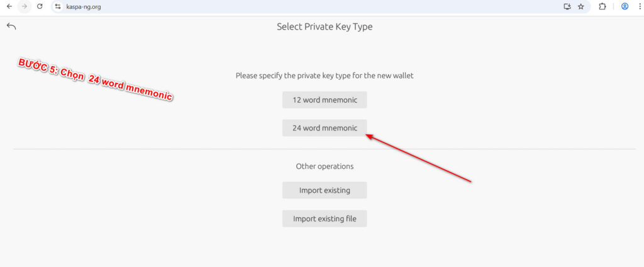Bookmark this page with the star
Screen dimensions: 644x267
click(581, 6)
